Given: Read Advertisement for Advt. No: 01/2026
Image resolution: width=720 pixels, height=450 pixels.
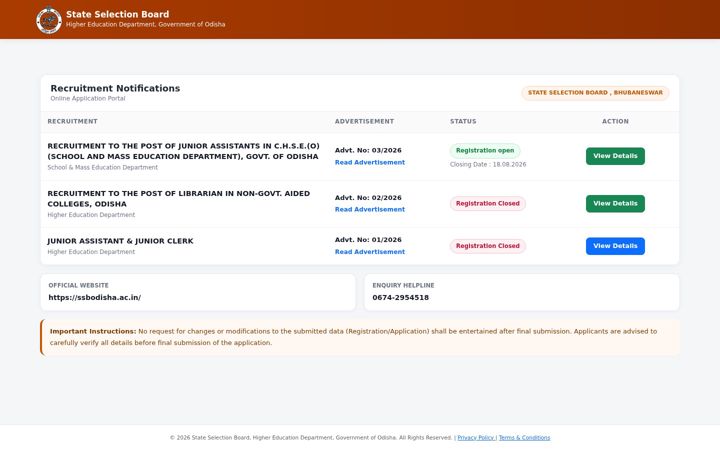Looking at the screenshot, I should (x=370, y=252).
